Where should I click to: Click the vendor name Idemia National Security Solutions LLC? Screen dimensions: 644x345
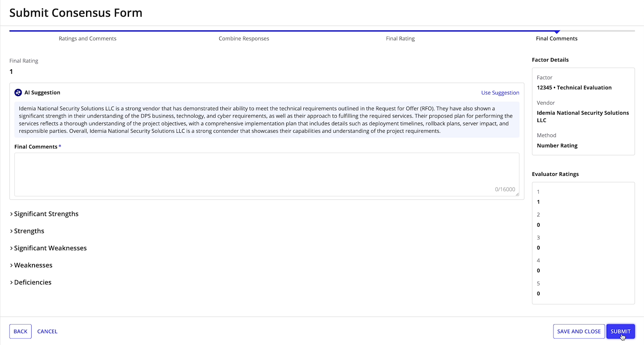click(583, 116)
